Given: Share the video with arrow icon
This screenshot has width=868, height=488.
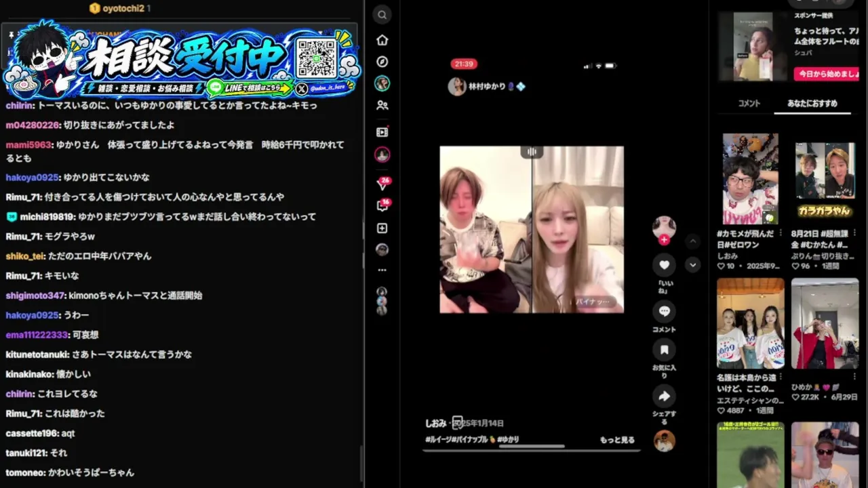Looking at the screenshot, I should [x=664, y=396].
